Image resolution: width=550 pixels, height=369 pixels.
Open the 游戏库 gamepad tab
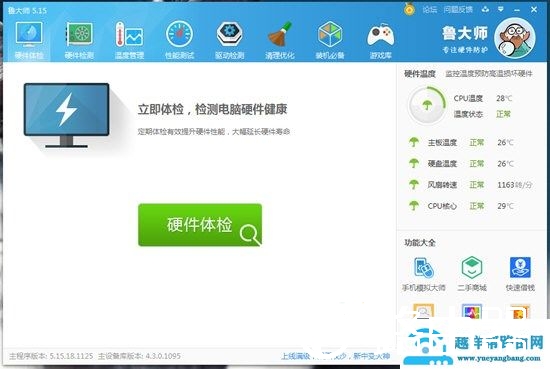381,40
